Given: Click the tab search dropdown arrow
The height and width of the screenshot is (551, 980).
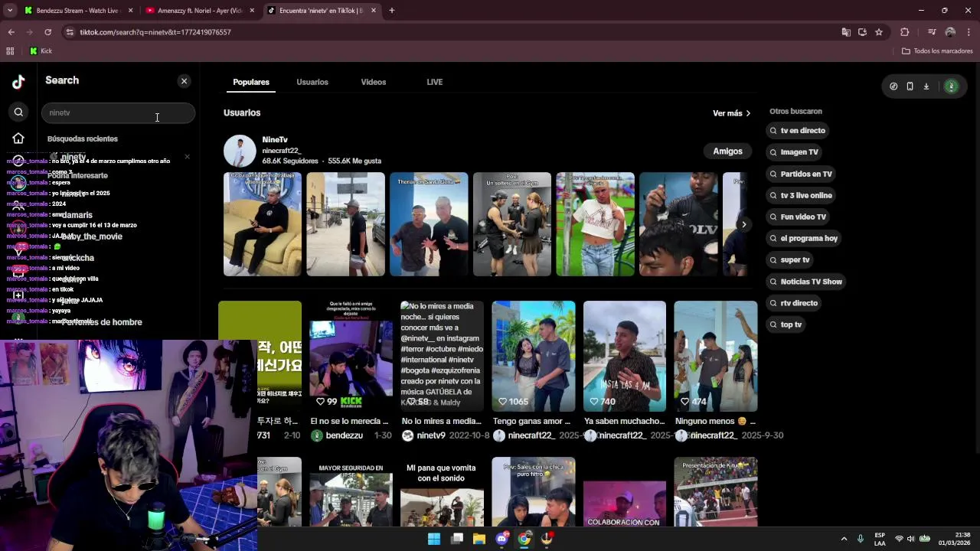Looking at the screenshot, I should (x=10, y=11).
